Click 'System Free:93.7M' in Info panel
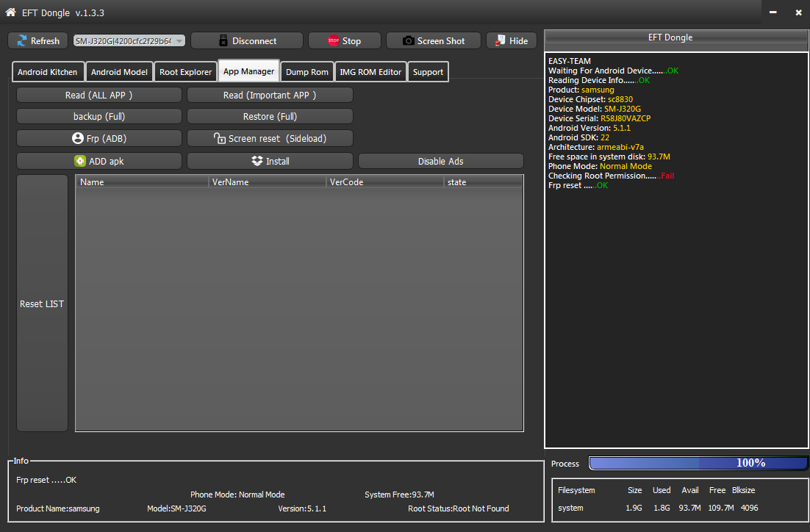Viewport: 810px width, 532px height. (399, 495)
